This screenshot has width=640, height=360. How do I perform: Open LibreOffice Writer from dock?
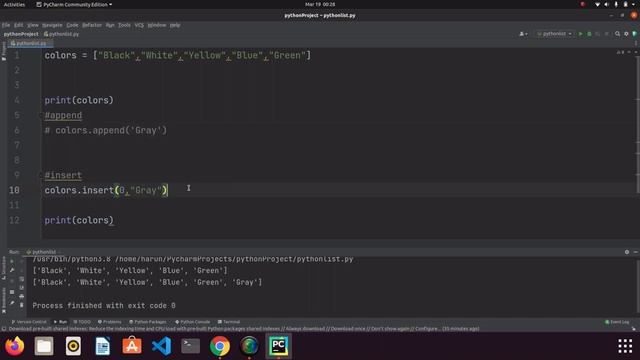coord(102,346)
